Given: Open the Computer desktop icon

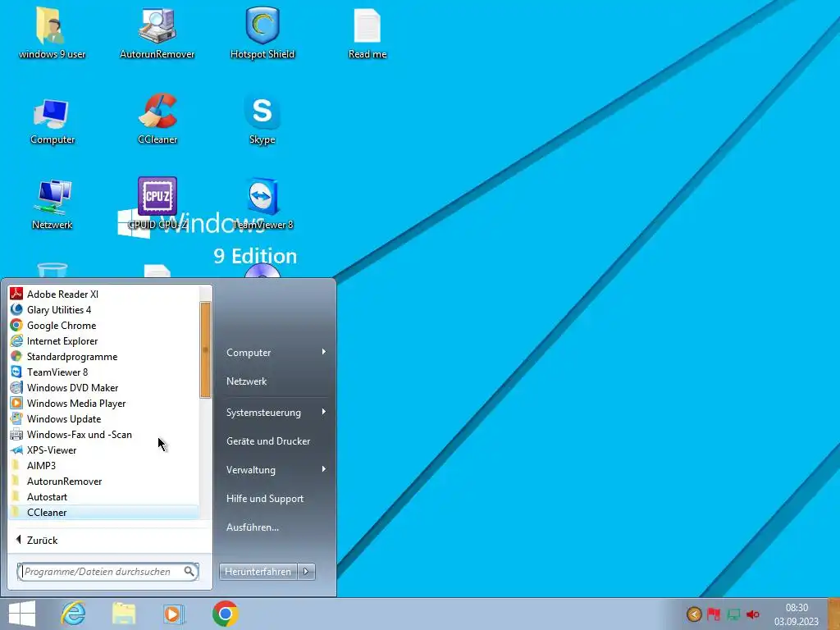Looking at the screenshot, I should 52,121.
